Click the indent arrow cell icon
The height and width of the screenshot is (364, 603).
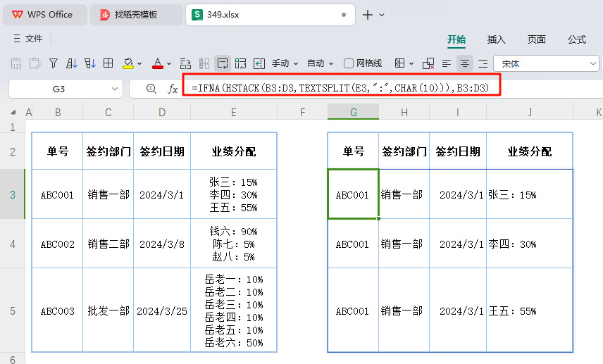[x=259, y=63]
